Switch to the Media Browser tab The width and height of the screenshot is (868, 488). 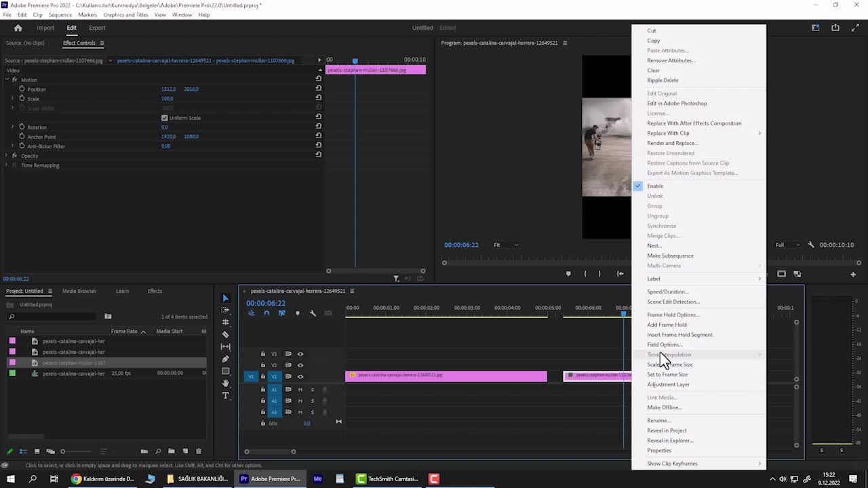(x=79, y=291)
